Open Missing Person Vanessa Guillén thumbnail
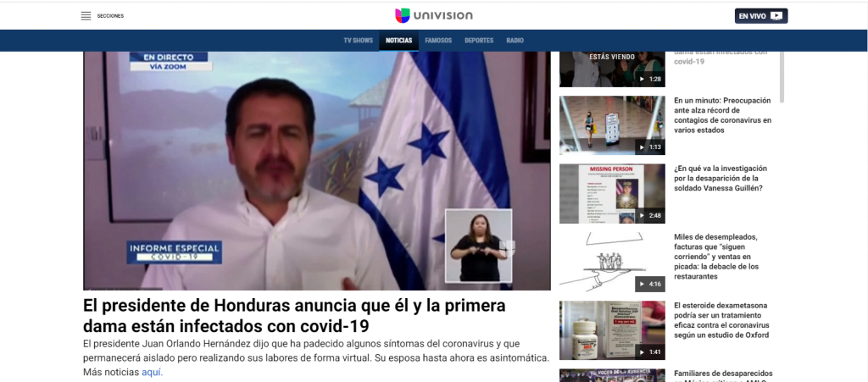868x382 pixels. [x=612, y=193]
